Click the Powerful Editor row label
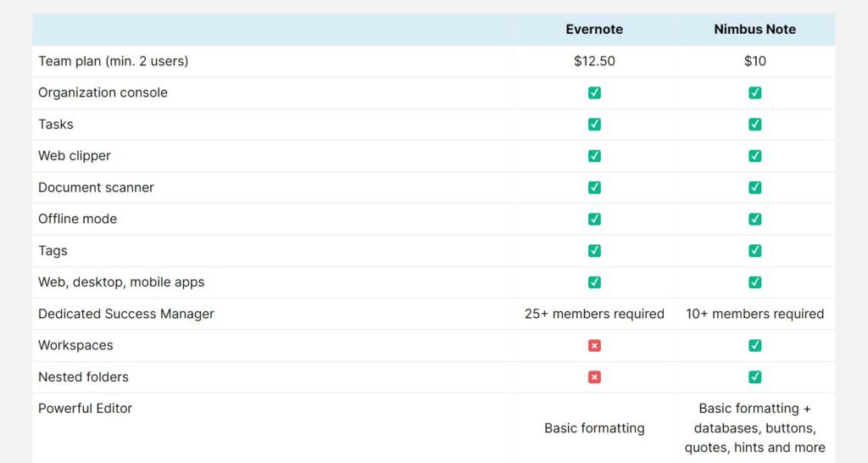Screen dimensions: 868x463 tap(85, 409)
